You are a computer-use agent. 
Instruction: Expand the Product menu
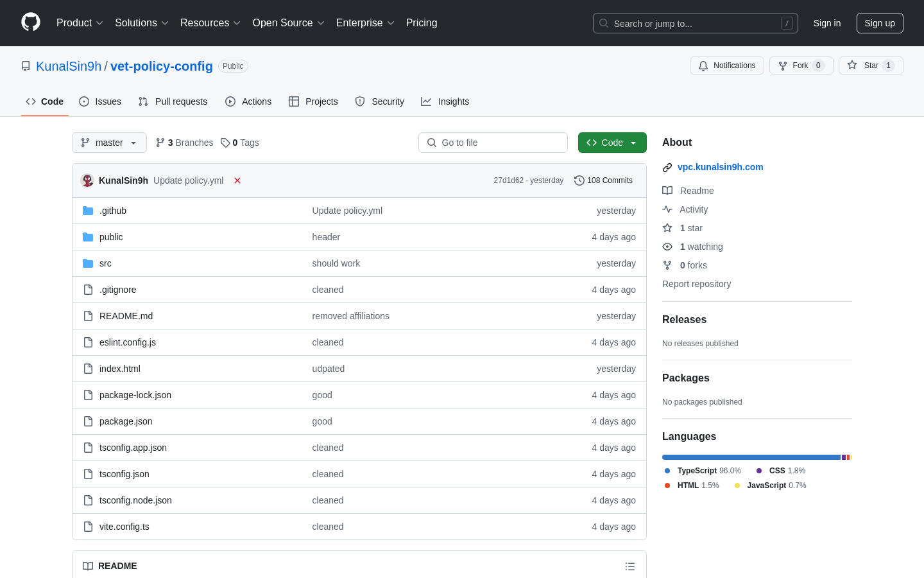coord(80,23)
